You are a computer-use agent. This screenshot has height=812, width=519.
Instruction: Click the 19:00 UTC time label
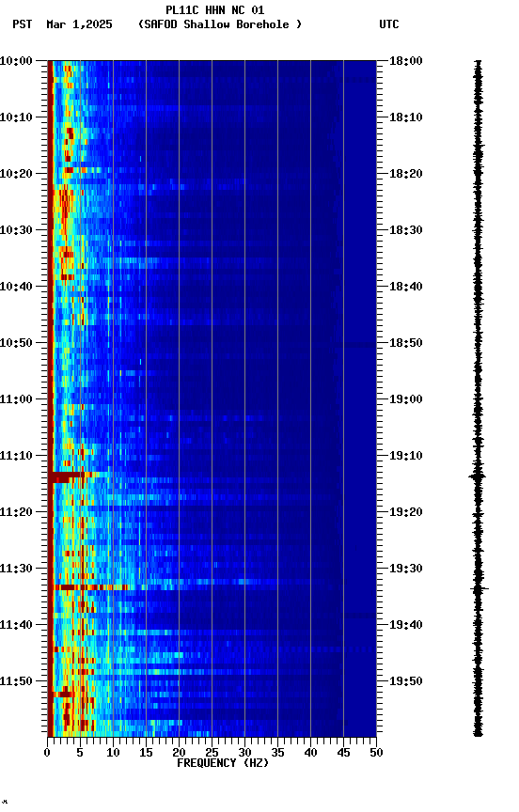(x=406, y=399)
